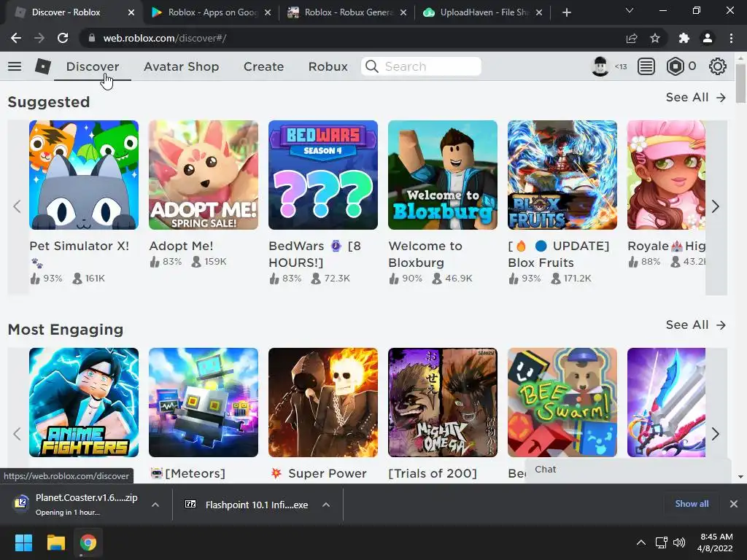Image resolution: width=747 pixels, height=560 pixels.
Task: See All for Suggested games
Action: pos(695,97)
